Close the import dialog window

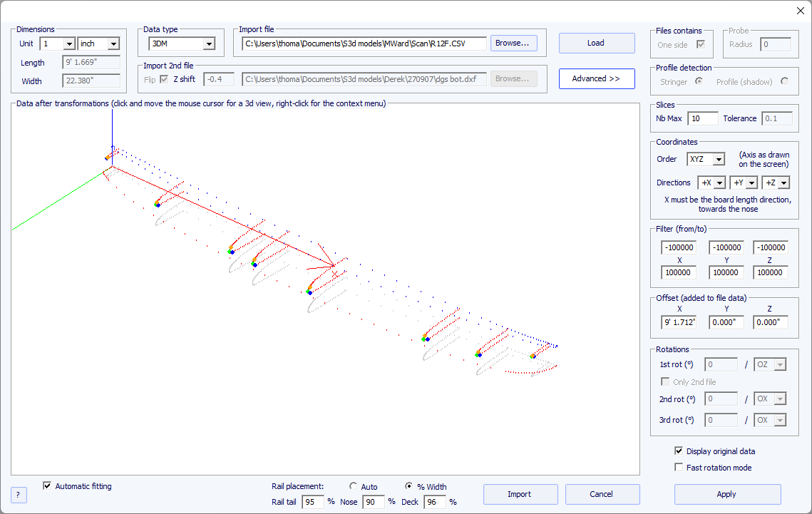pos(800,10)
